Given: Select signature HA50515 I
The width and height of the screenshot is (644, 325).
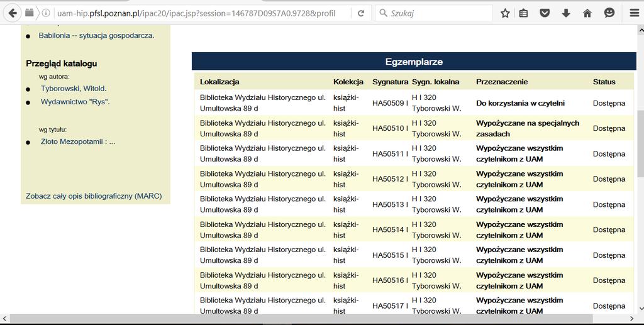Looking at the screenshot, I should [390, 255].
